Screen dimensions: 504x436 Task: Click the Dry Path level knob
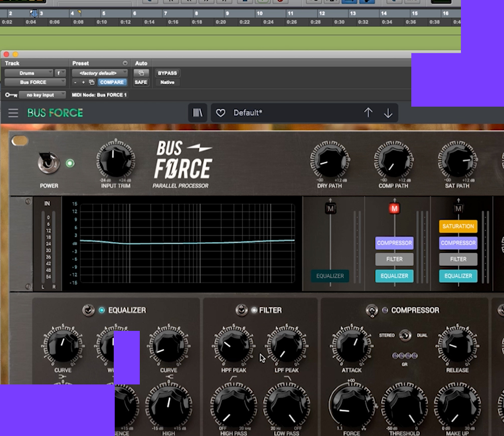pos(330,161)
